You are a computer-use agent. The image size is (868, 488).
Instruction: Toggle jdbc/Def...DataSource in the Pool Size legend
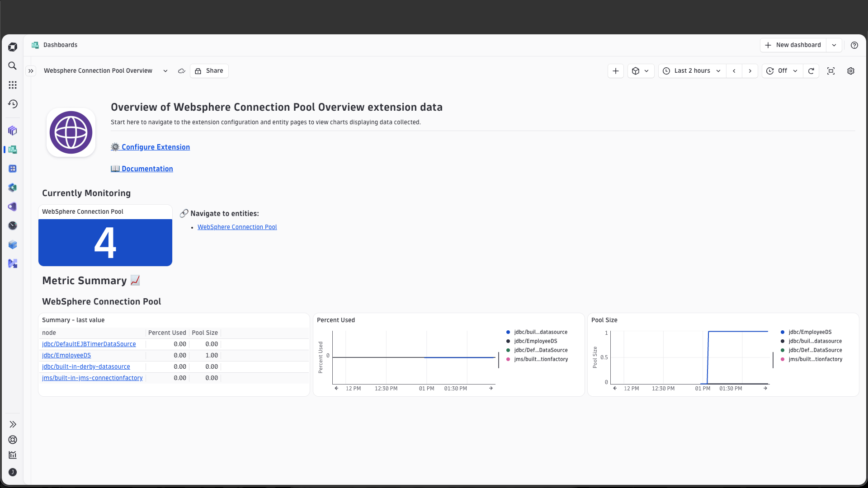811,350
